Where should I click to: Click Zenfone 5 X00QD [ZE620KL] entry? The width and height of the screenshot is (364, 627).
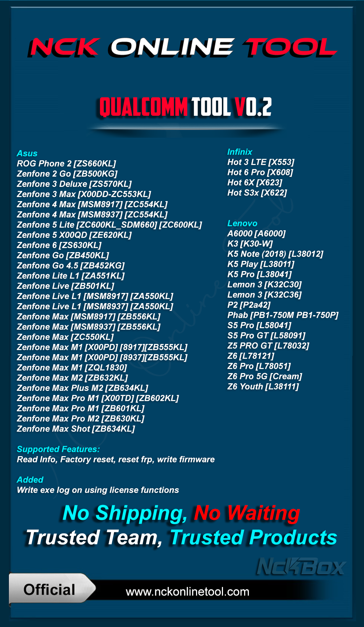pyautogui.click(x=74, y=235)
